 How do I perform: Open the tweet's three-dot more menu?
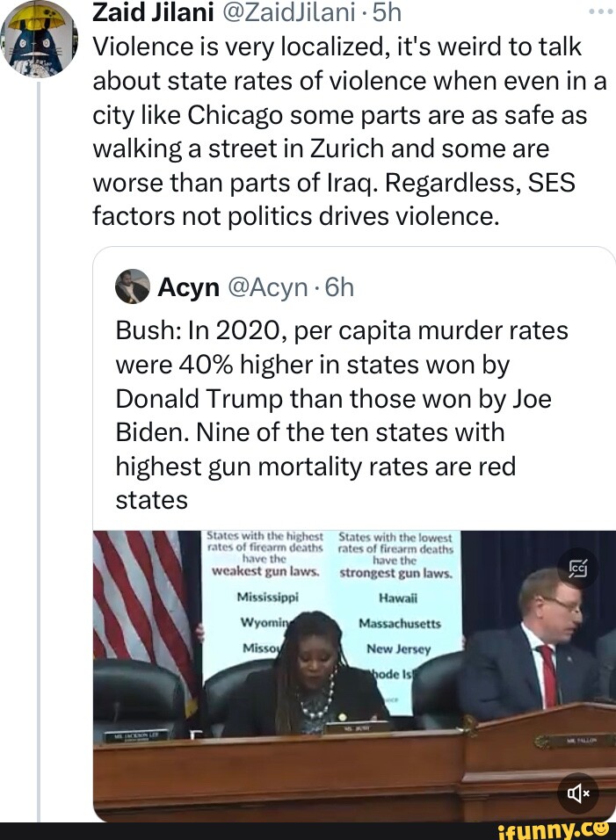tap(598, 12)
